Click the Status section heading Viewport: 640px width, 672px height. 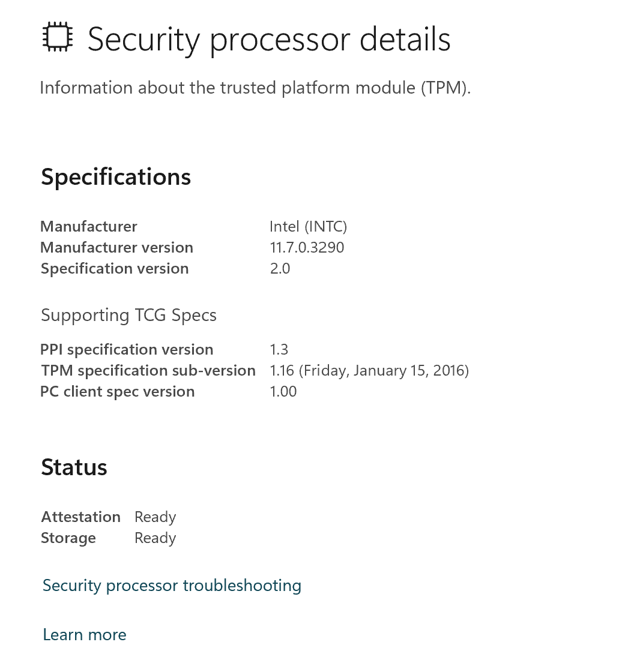[74, 467]
